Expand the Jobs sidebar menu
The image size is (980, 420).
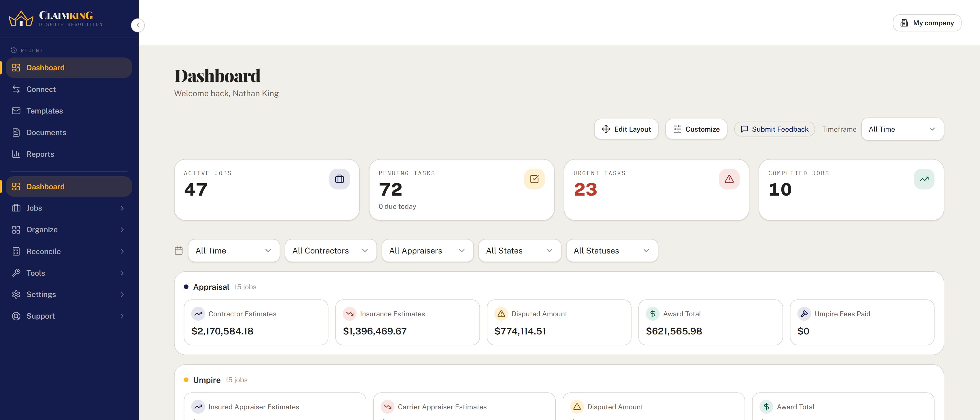(x=69, y=208)
